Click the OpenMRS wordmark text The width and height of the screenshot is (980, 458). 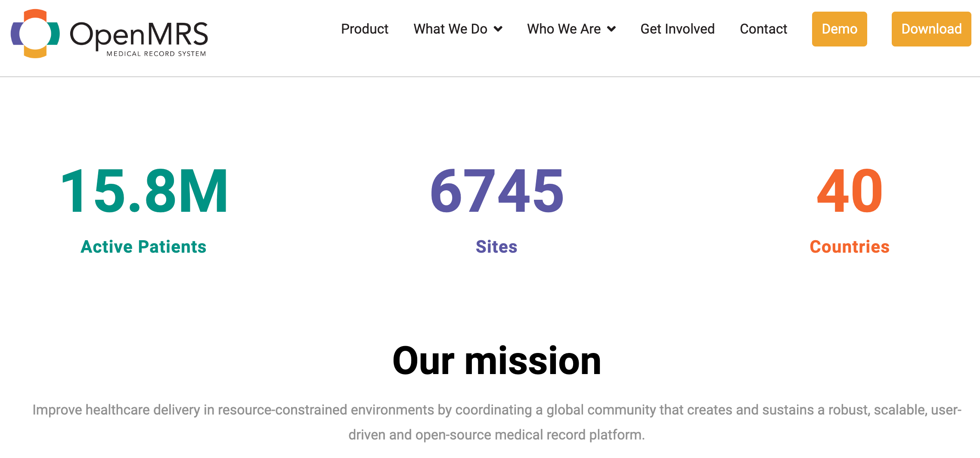139,34
